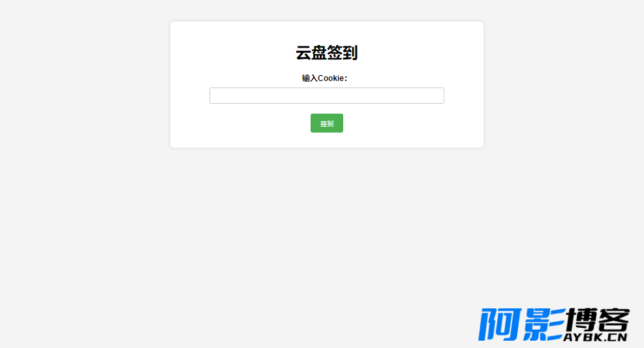644x348 pixels.
Task: Click the Cookie input field
Action: click(326, 95)
